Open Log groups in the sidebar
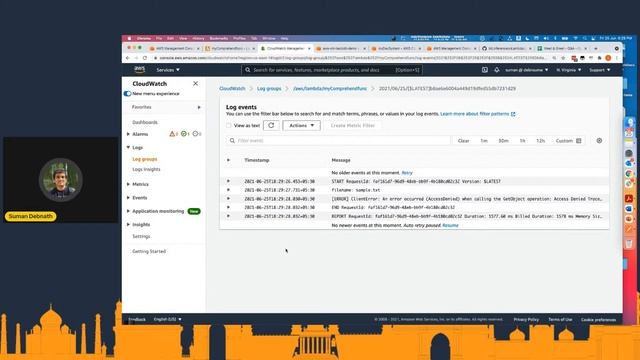640x360 pixels. 144,159
